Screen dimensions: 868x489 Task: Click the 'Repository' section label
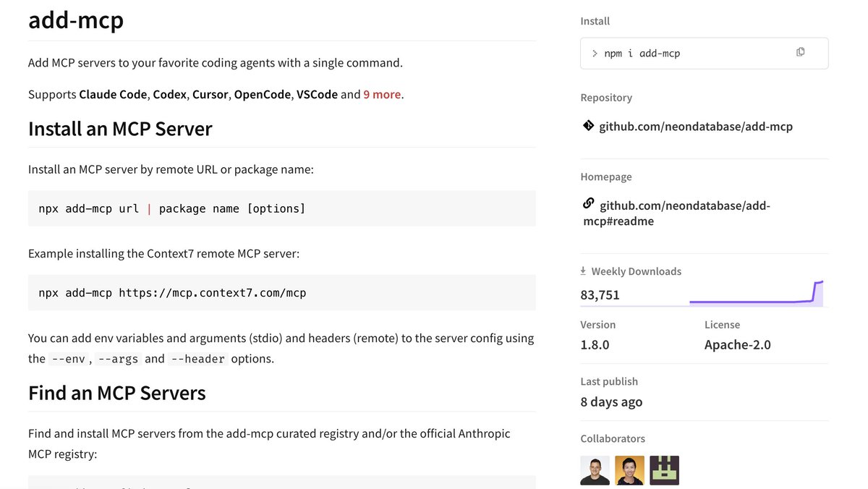click(x=606, y=98)
